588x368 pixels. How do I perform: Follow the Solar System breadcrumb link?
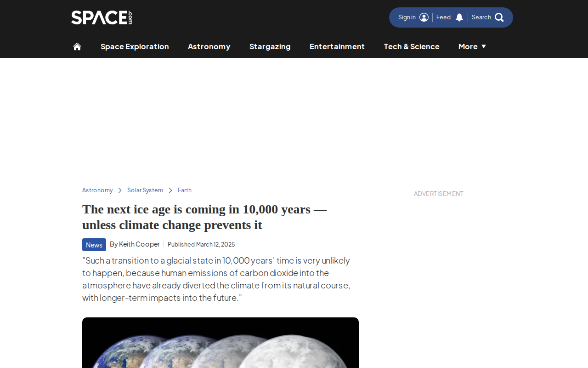145,190
